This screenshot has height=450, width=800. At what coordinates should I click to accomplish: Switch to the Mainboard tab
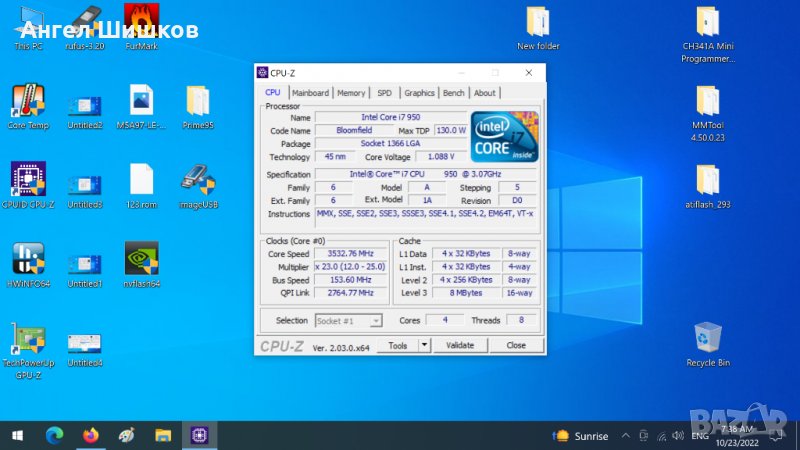pos(310,93)
